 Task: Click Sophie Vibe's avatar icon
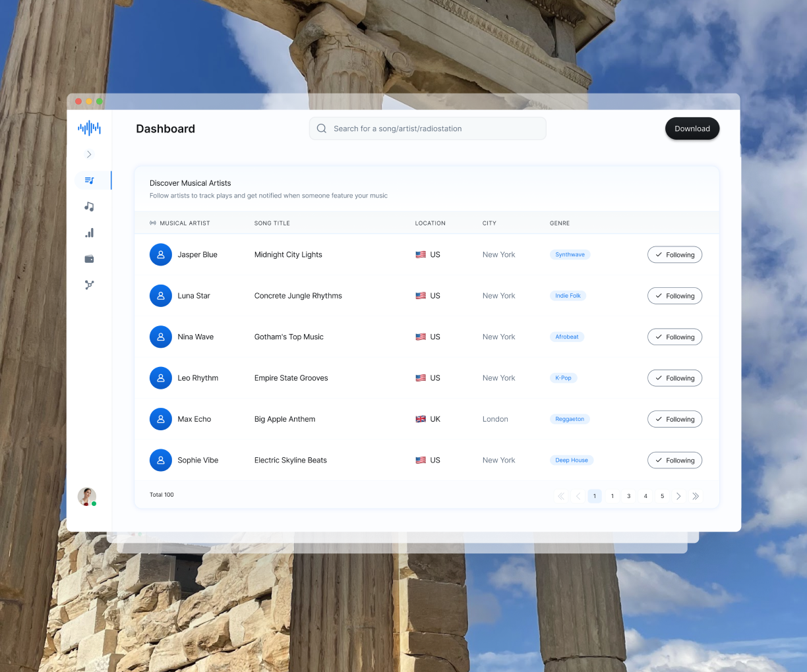point(161,460)
